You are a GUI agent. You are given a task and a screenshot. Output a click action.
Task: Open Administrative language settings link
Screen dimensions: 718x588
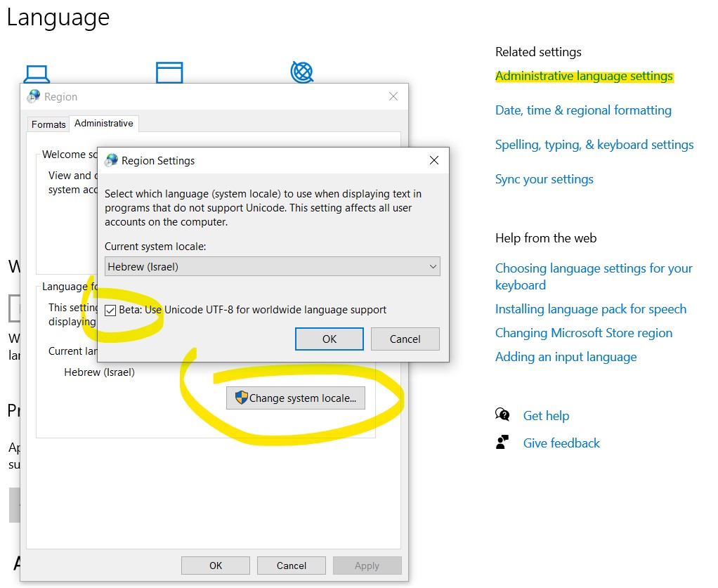pos(584,76)
